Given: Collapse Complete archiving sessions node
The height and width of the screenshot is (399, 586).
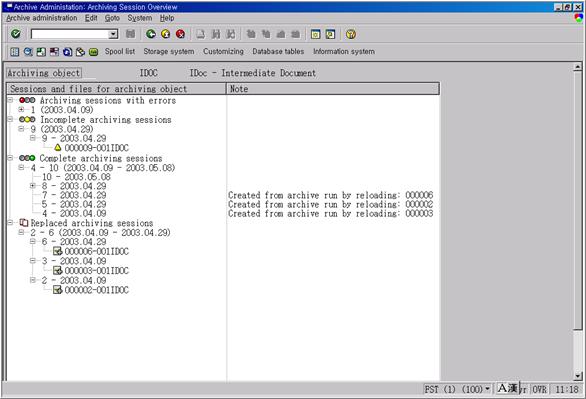Looking at the screenshot, I should (10, 158).
